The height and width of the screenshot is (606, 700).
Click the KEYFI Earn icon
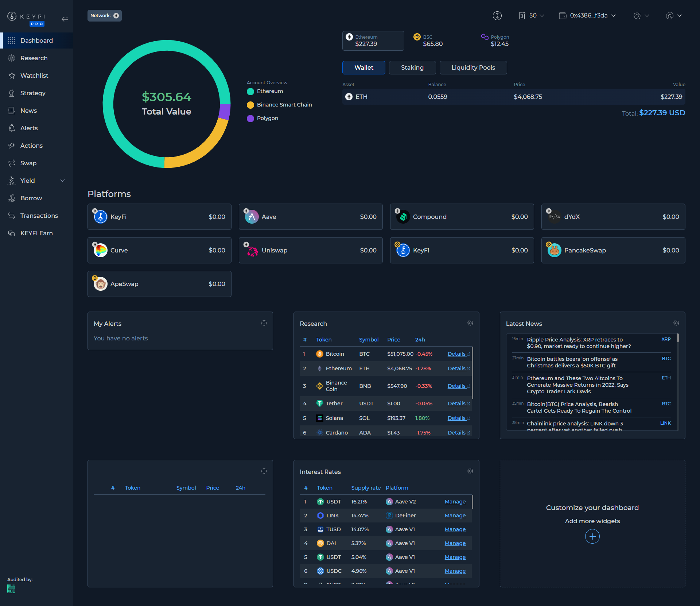(x=12, y=233)
